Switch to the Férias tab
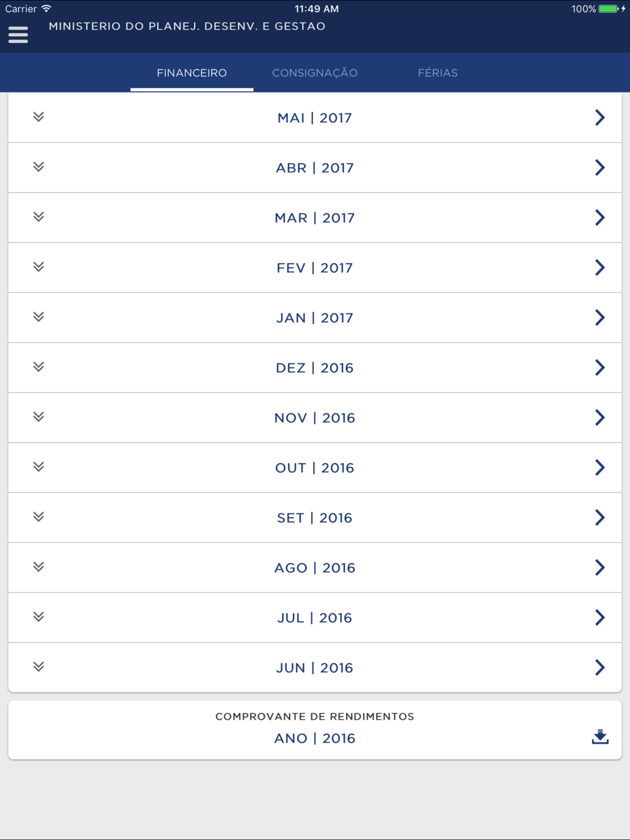 [x=437, y=73]
